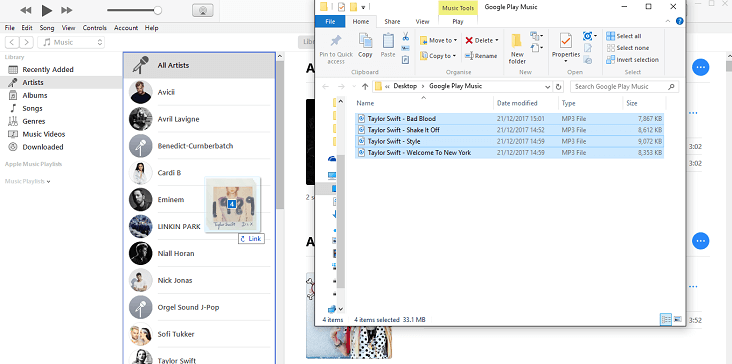
Task: Select Downloaded in iTunes library sidebar
Action: [x=42, y=147]
